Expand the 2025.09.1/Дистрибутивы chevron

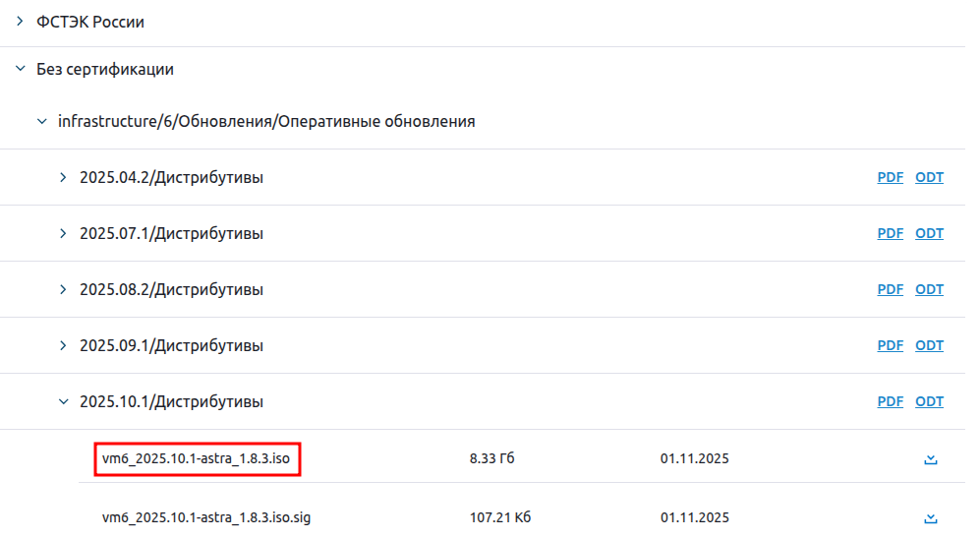click(63, 346)
